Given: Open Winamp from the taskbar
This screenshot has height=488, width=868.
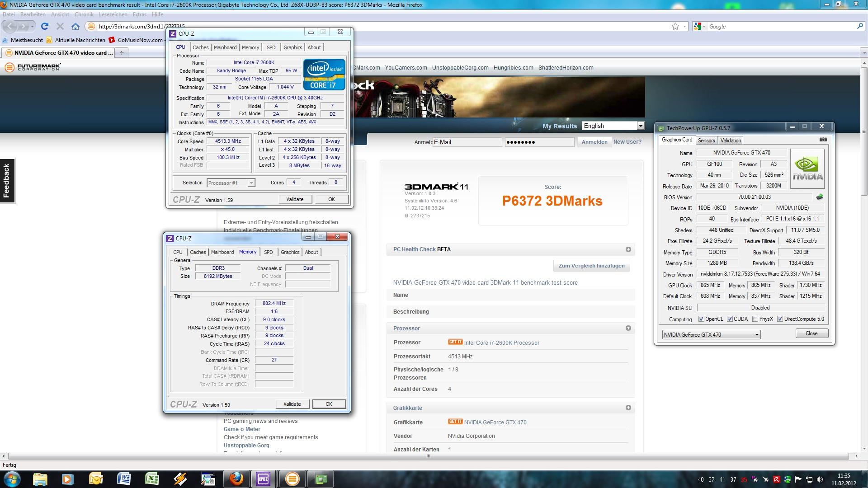Looking at the screenshot, I should (180, 479).
